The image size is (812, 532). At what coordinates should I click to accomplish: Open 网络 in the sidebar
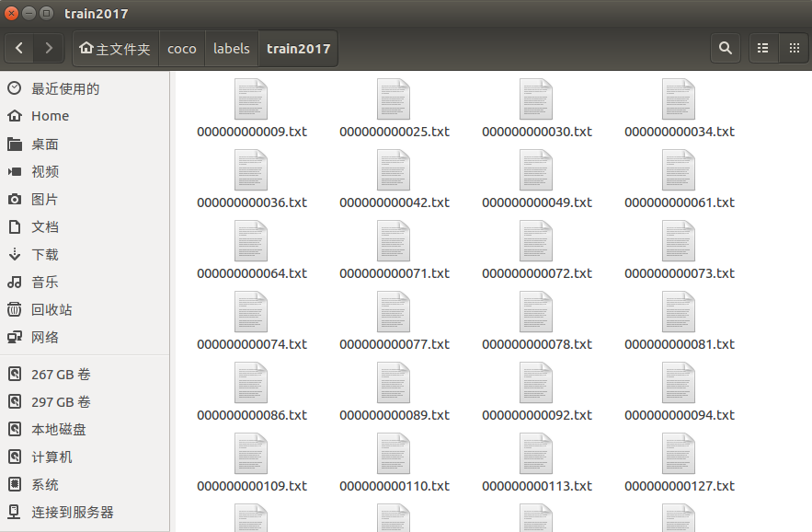[x=85, y=337]
